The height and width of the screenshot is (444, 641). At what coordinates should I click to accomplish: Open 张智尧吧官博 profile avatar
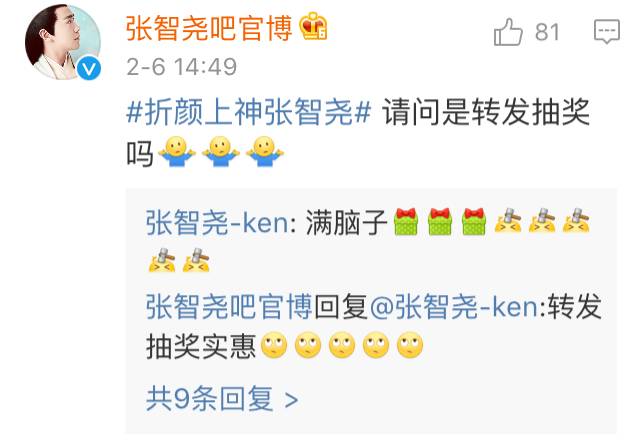point(63,41)
